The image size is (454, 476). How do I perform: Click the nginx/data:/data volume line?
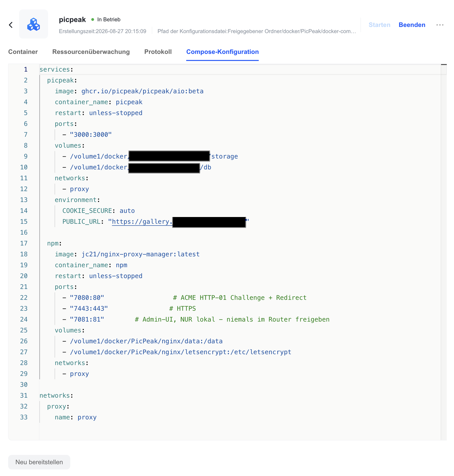coord(146,341)
